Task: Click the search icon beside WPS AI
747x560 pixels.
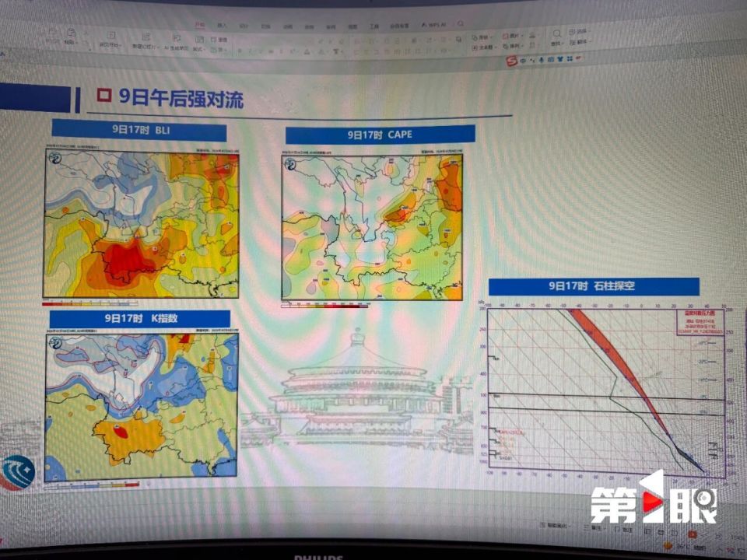Action: (460, 23)
